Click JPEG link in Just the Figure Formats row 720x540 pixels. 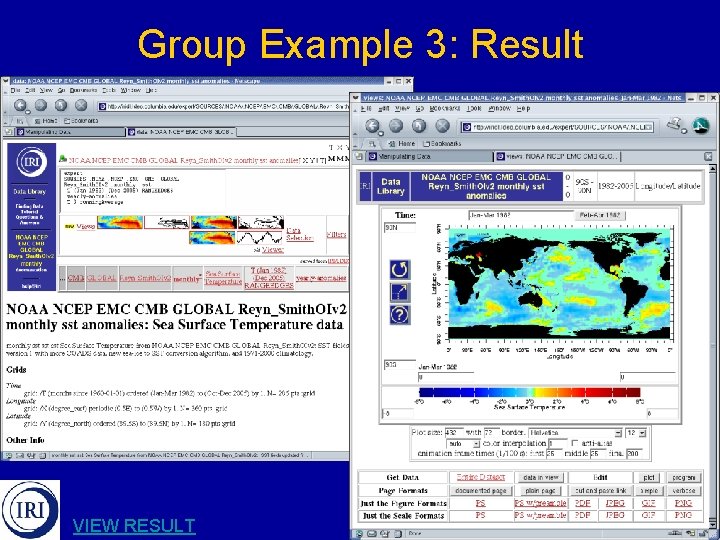pos(615,503)
